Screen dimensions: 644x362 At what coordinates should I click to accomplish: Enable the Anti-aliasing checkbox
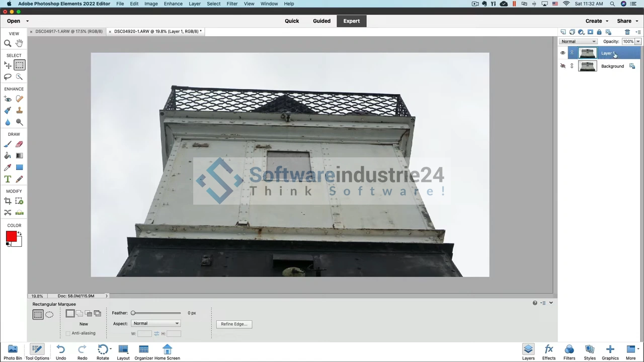pyautogui.click(x=68, y=333)
